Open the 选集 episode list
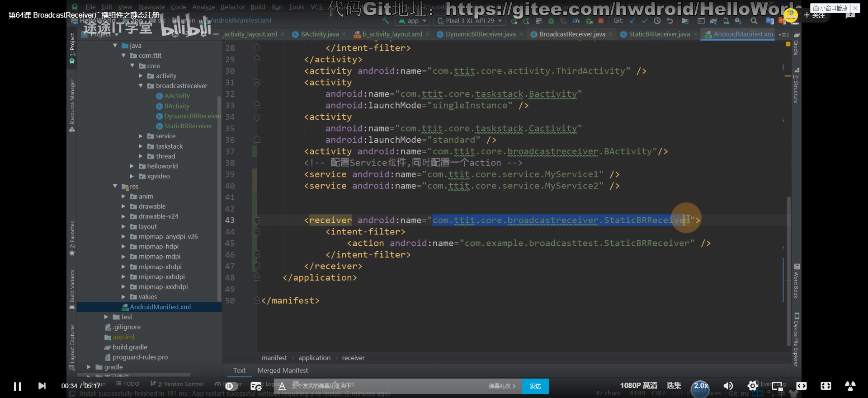 (674, 385)
